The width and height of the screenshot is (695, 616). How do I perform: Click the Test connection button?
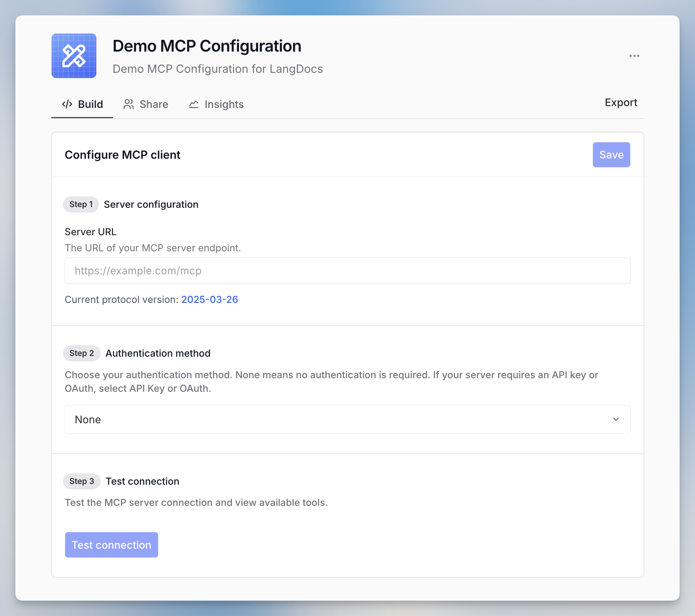[111, 545]
